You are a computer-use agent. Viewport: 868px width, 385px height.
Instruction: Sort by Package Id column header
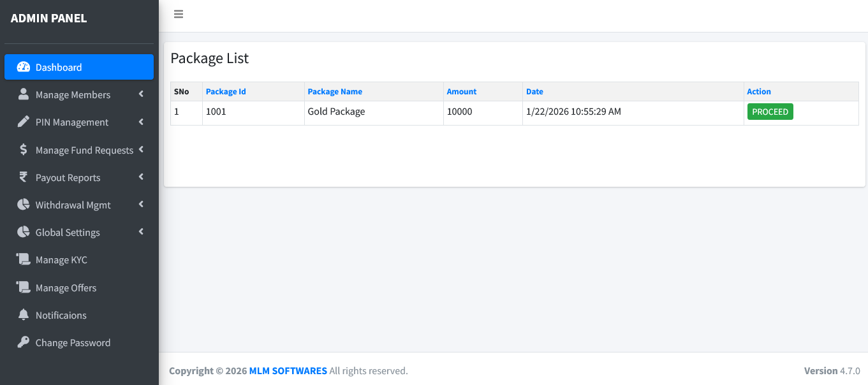(x=226, y=92)
